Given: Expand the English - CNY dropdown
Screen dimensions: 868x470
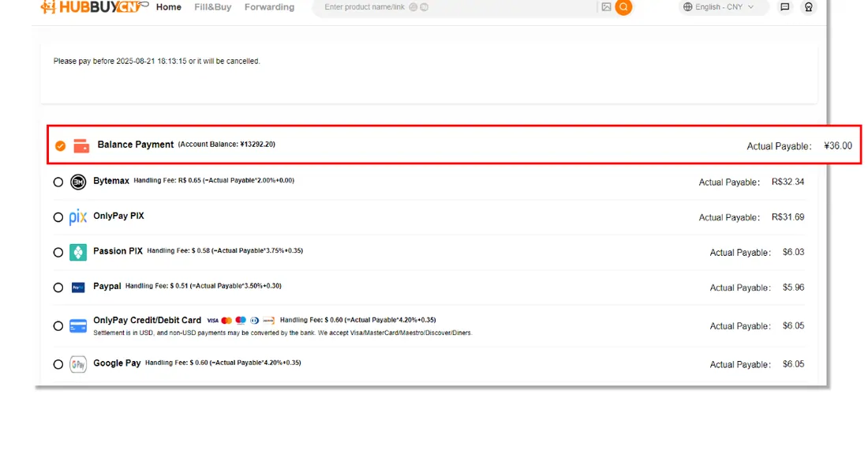Looking at the screenshot, I should pos(724,7).
